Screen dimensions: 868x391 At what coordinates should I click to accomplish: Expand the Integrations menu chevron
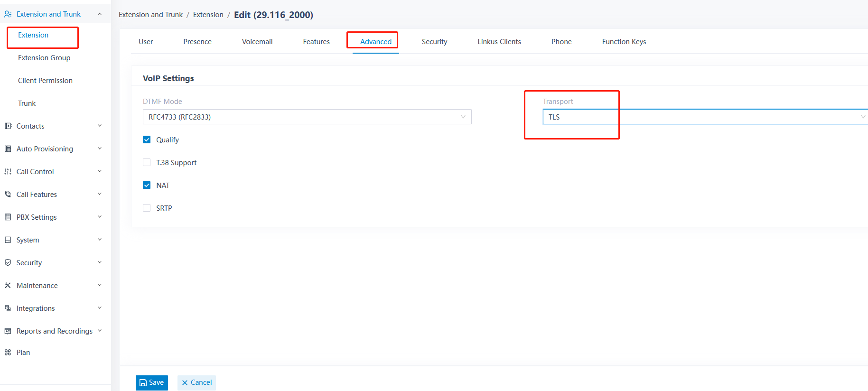100,308
